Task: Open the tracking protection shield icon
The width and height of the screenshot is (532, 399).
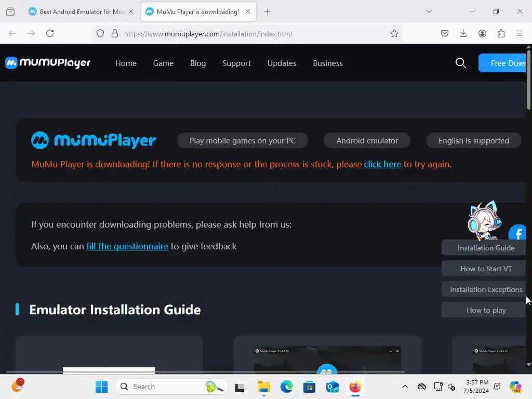Action: [100, 33]
